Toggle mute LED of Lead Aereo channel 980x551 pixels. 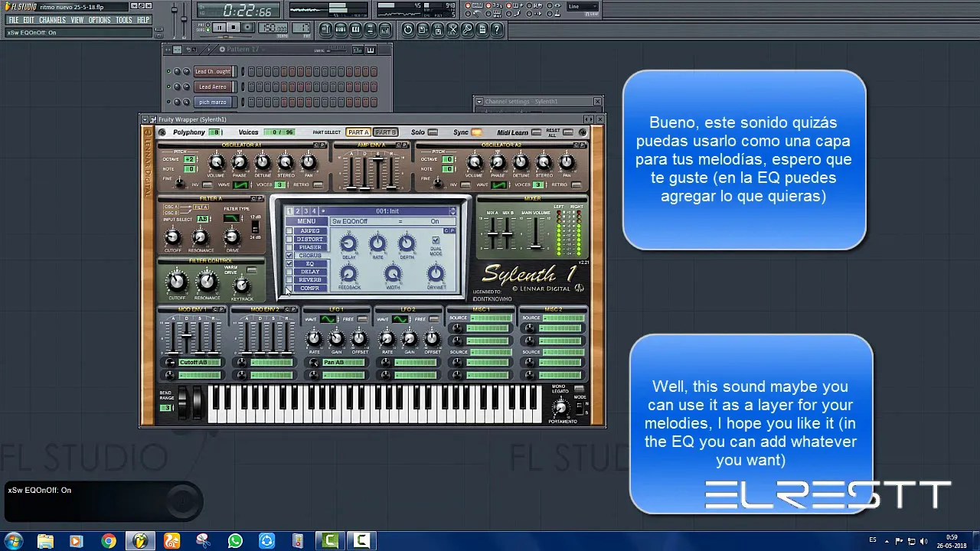168,86
